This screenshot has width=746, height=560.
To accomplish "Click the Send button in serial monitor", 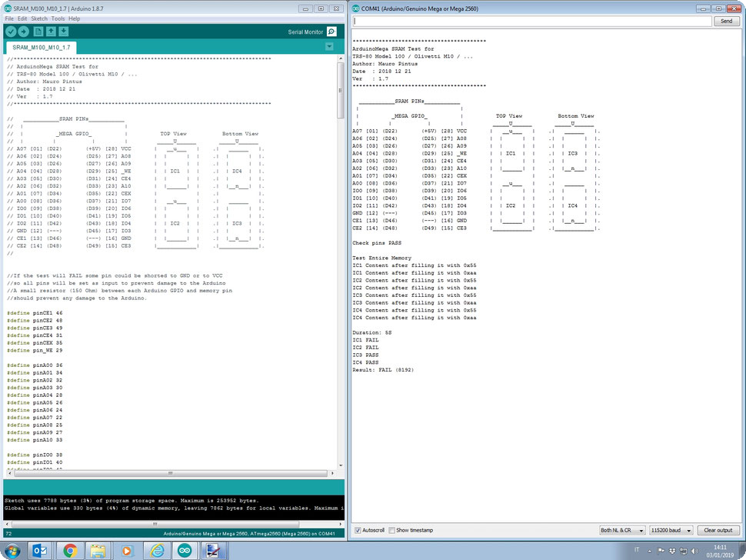I will 726,21.
